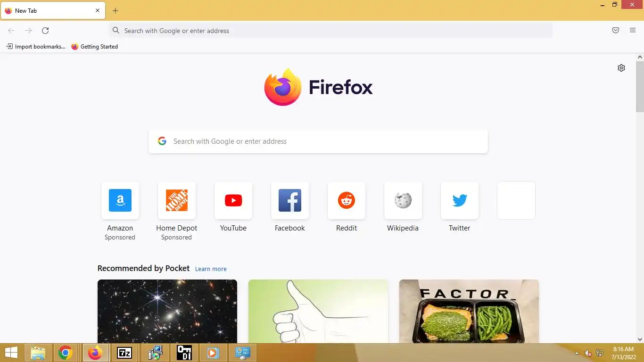The width and height of the screenshot is (644, 362).
Task: Open new tab personalize settings gear
Action: pos(621,68)
